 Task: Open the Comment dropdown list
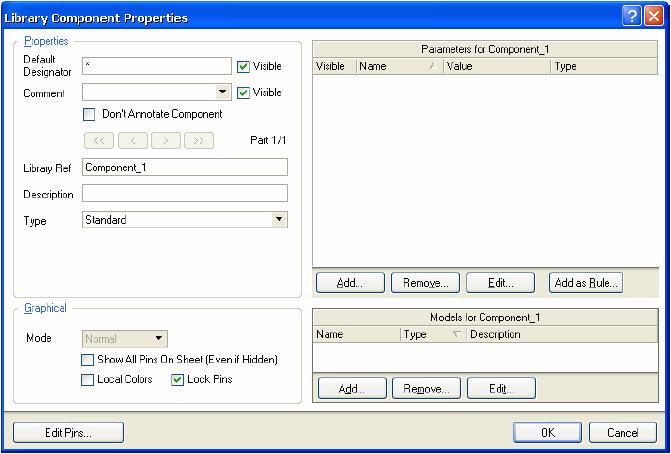[x=223, y=92]
